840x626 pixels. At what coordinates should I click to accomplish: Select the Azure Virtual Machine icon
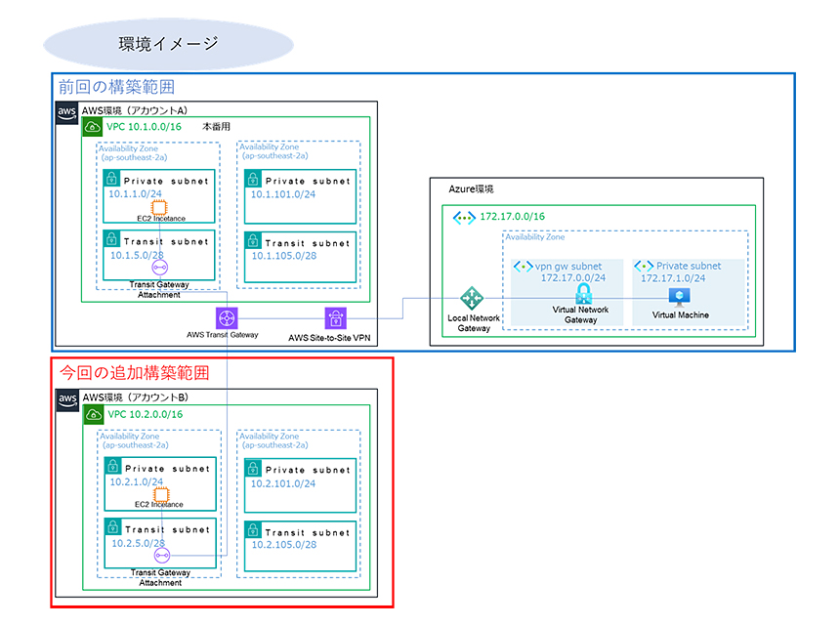pyautogui.click(x=679, y=296)
